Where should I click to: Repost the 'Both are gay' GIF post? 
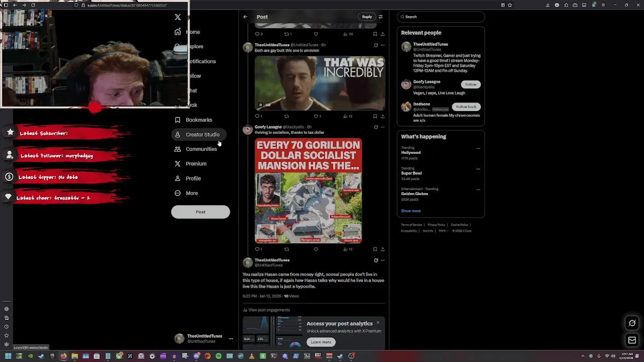pyautogui.click(x=287, y=116)
